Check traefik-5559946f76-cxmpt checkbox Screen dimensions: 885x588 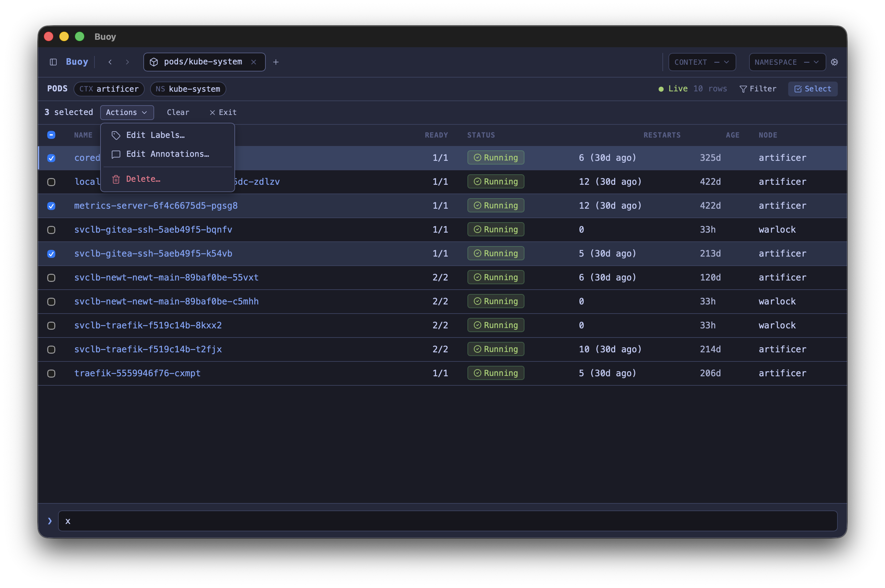click(51, 374)
